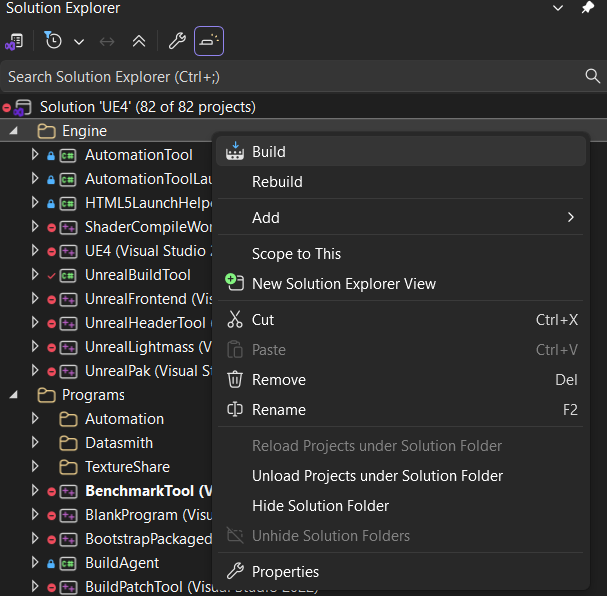Expand the UnrealPak project
Viewport: 607px width, 596px height.
[x=34, y=370]
